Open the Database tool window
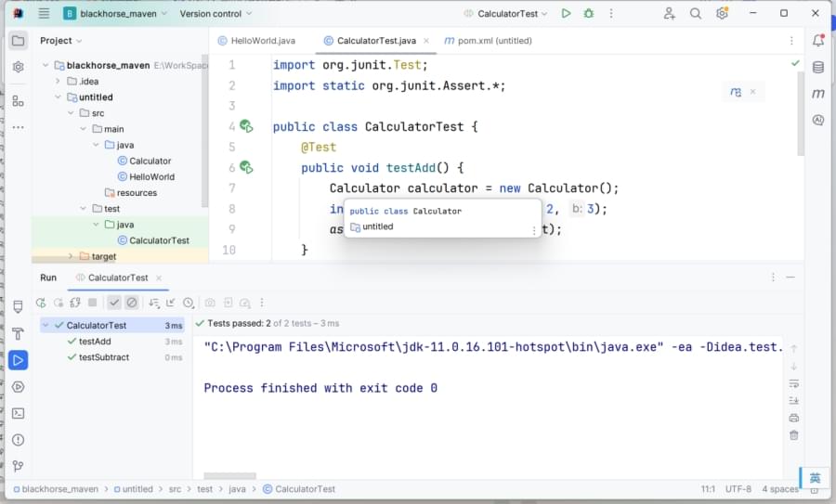The width and height of the screenshot is (836, 504). (x=818, y=67)
